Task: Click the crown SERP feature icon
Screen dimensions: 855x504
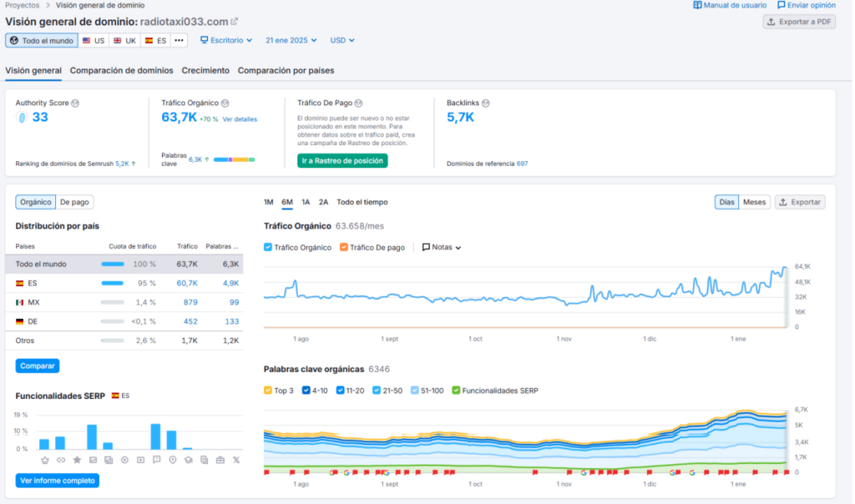Action: click(45, 460)
